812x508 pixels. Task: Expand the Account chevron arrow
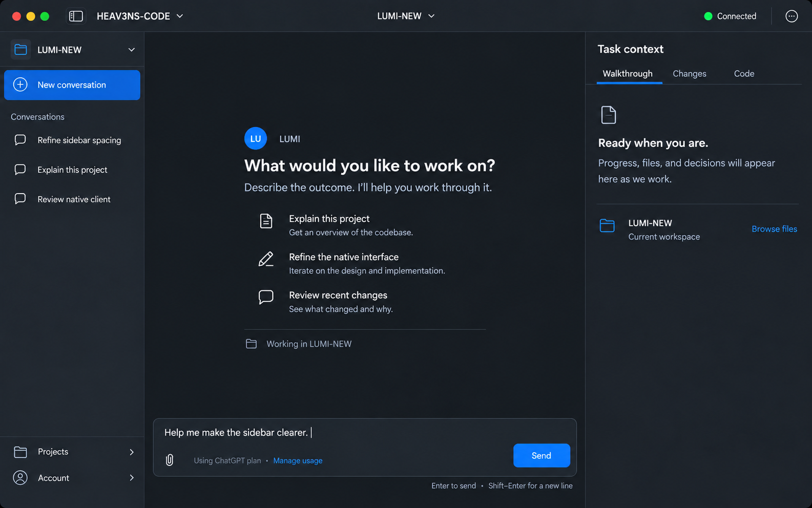coord(132,478)
